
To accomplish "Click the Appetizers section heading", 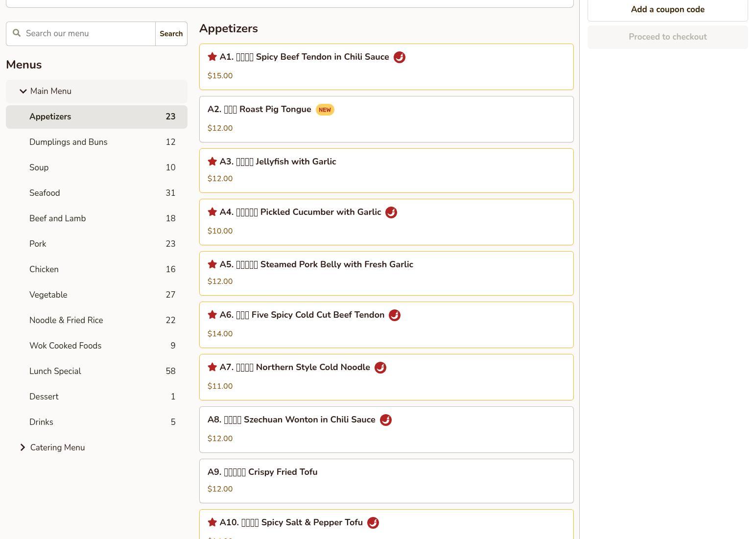I will coord(229,28).
